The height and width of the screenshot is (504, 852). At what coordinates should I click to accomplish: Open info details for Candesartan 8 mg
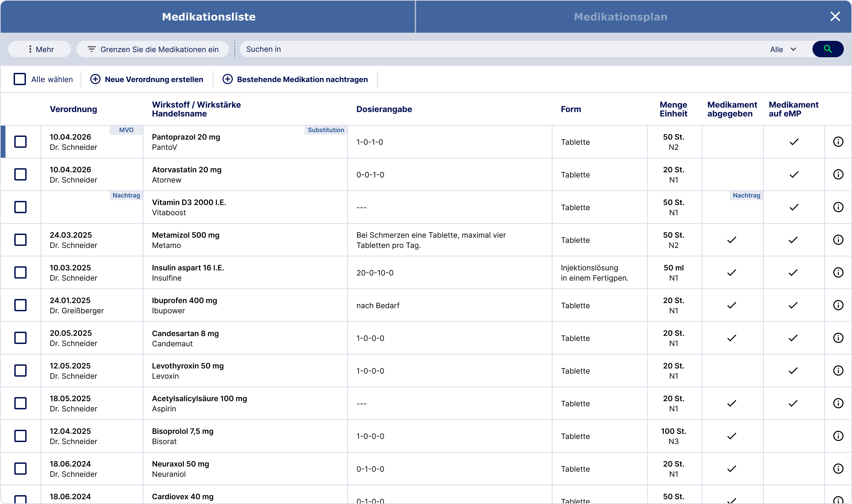coord(838,338)
